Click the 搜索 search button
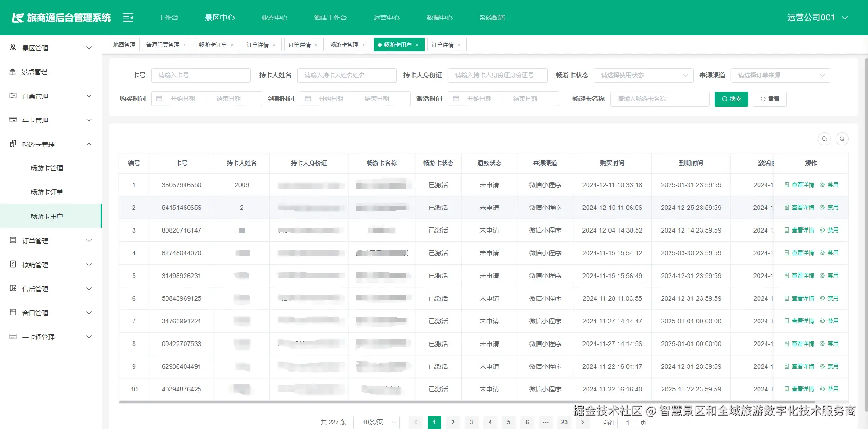 (731, 99)
